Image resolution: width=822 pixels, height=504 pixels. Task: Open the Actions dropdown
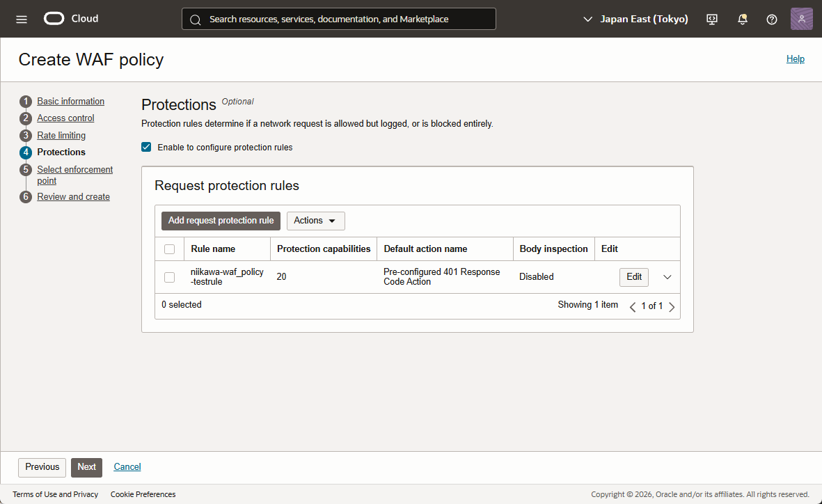(315, 221)
